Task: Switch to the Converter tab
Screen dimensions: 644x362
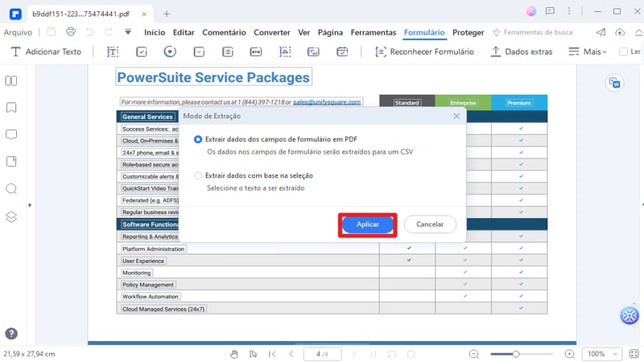Action: [x=272, y=32]
